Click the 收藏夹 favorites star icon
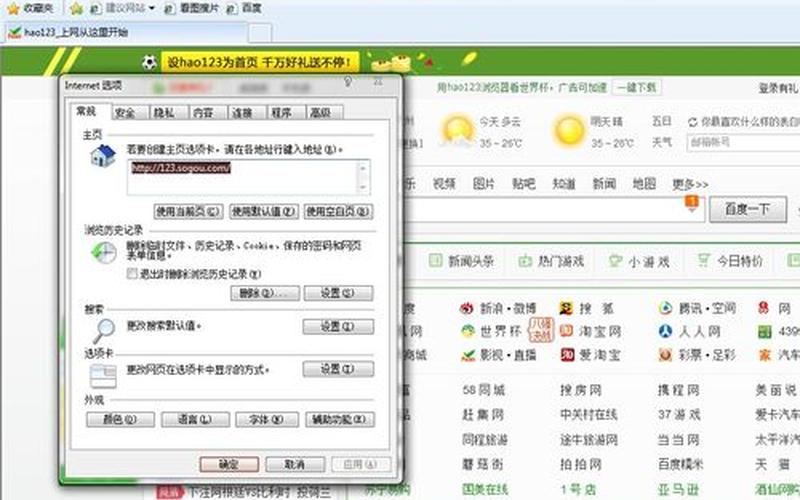The height and width of the screenshot is (500, 800). tap(13, 9)
